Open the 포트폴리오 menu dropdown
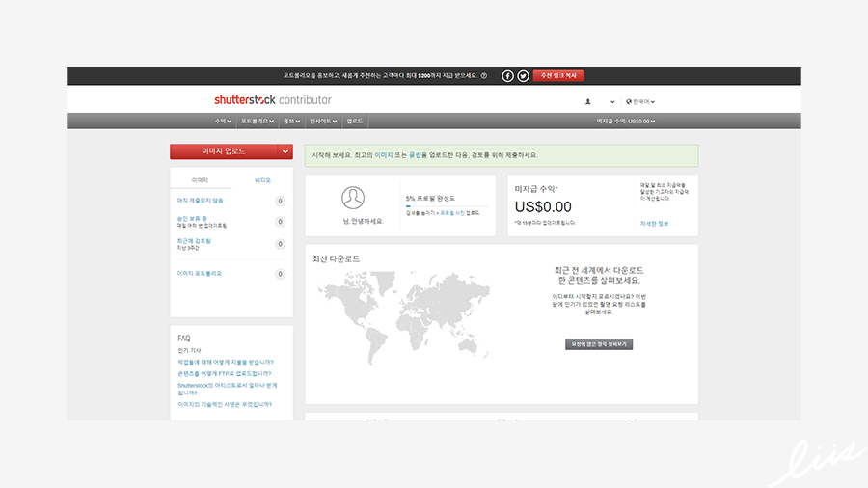Image resolution: width=868 pixels, height=488 pixels. [x=258, y=122]
